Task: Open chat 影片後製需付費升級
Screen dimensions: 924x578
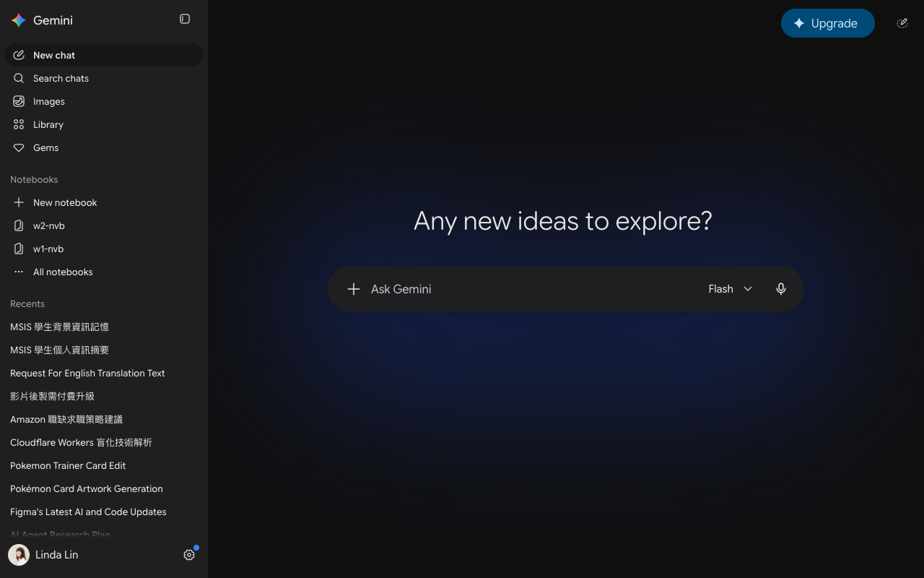Action: coord(104,396)
